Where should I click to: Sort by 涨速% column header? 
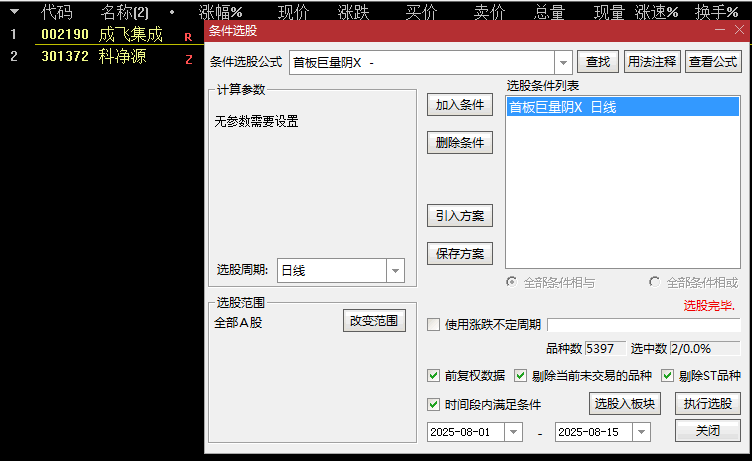[x=656, y=12]
